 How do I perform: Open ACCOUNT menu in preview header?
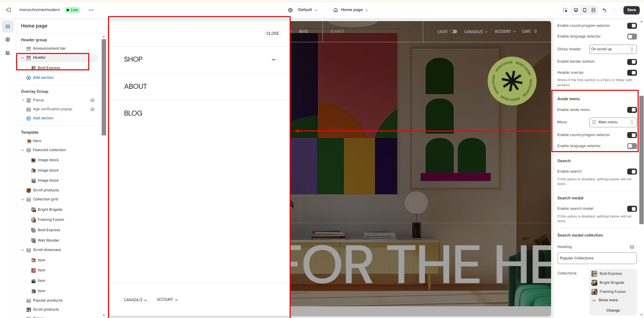pos(505,31)
